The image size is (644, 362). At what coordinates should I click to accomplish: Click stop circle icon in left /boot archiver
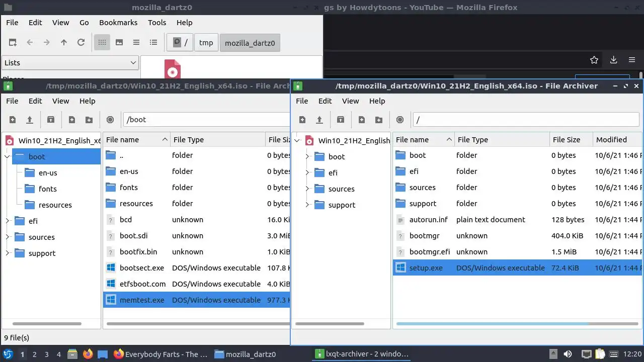click(110, 120)
